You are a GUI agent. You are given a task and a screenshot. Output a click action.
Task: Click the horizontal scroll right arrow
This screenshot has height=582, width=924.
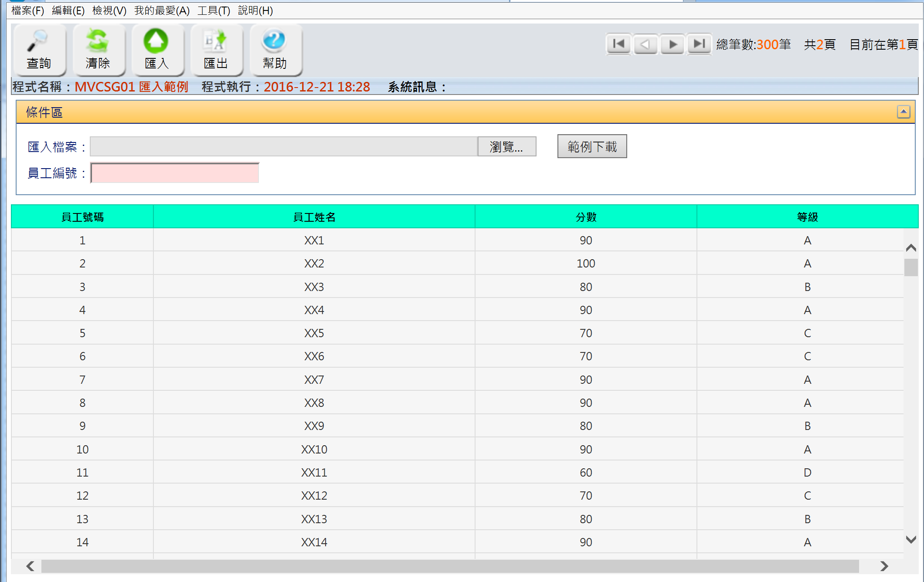tap(884, 566)
